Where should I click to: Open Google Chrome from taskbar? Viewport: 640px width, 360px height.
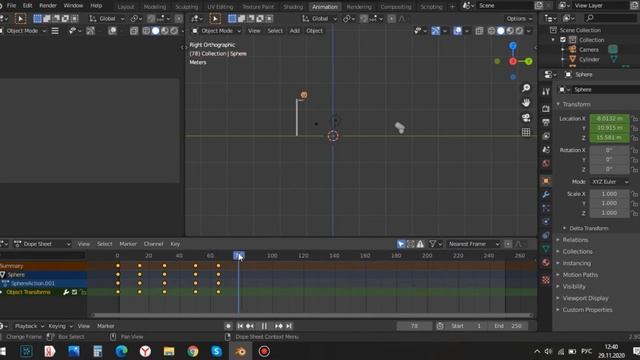[x=193, y=351]
